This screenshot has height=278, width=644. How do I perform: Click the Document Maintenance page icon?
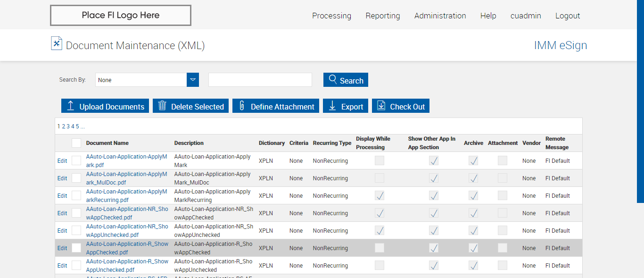click(57, 43)
